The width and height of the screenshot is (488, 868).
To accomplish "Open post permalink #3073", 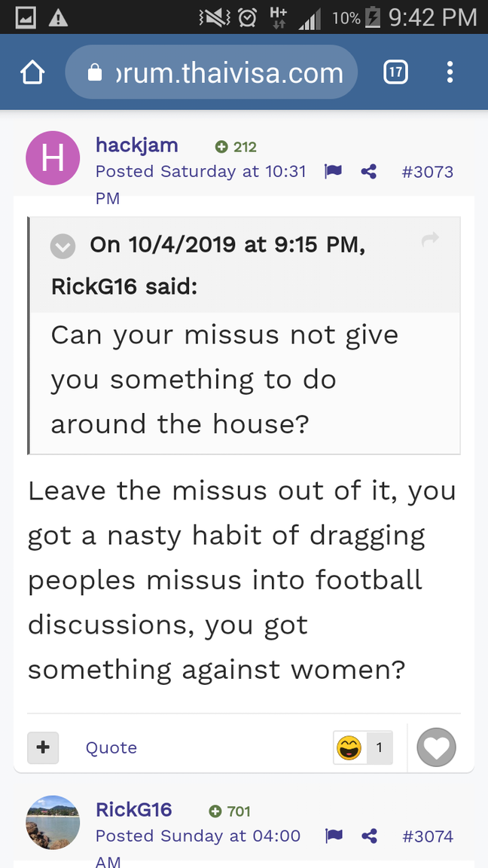I will (427, 172).
